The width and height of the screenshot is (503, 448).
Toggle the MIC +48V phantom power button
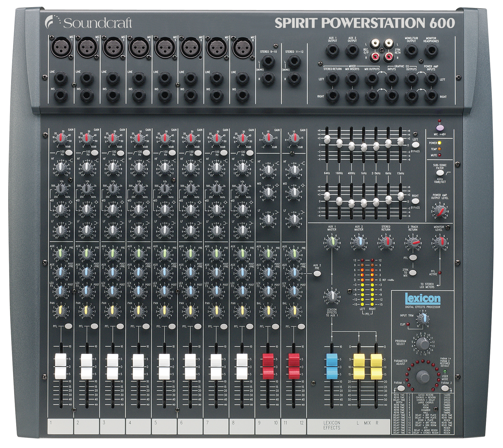(x=439, y=127)
